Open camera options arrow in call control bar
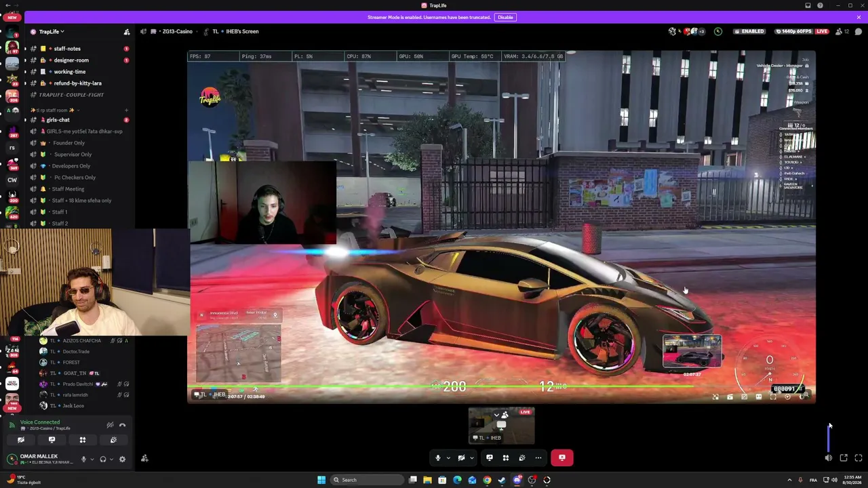 coord(471,457)
